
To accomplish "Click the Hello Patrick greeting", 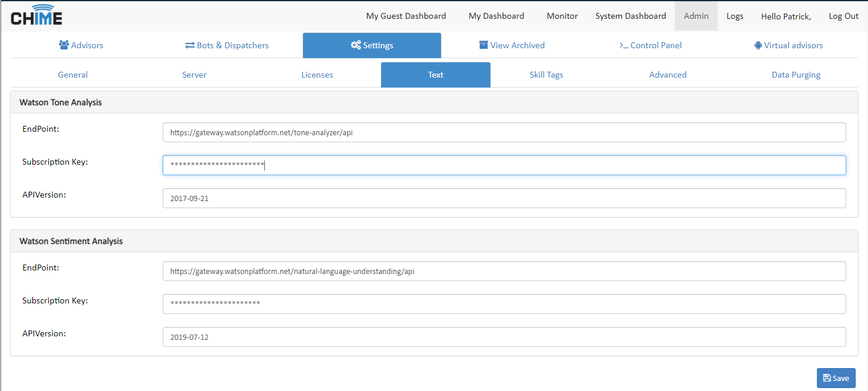I will point(786,16).
